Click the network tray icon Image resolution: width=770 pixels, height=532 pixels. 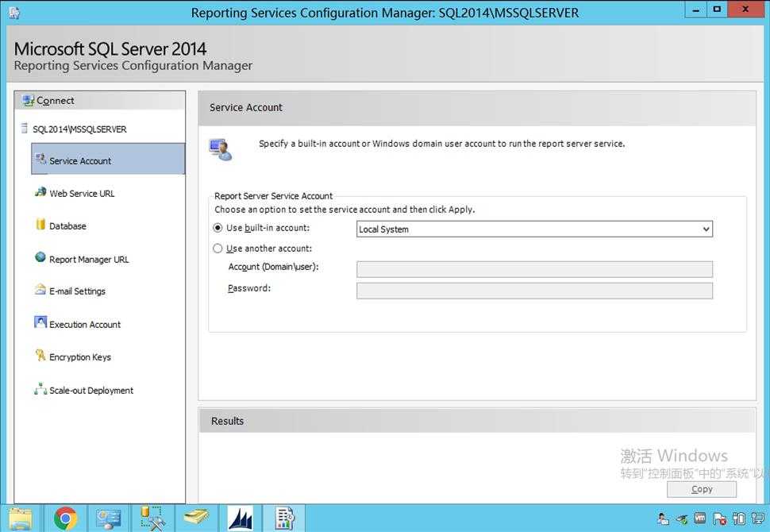pos(759,519)
